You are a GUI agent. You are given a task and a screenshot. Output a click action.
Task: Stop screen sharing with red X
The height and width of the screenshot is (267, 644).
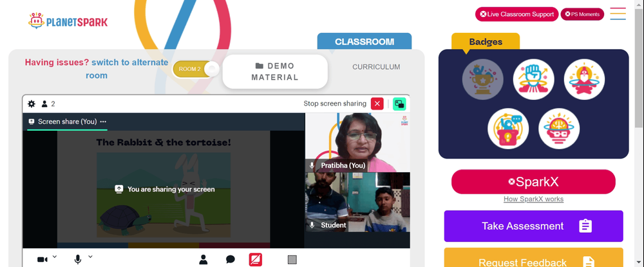click(377, 104)
